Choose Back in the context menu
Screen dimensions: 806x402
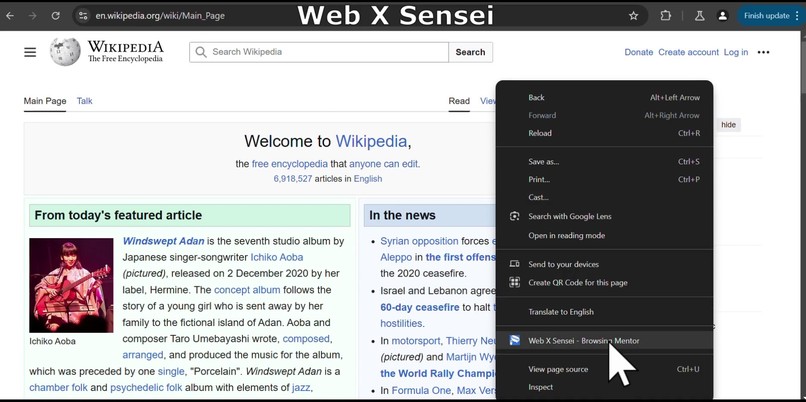coord(604,98)
